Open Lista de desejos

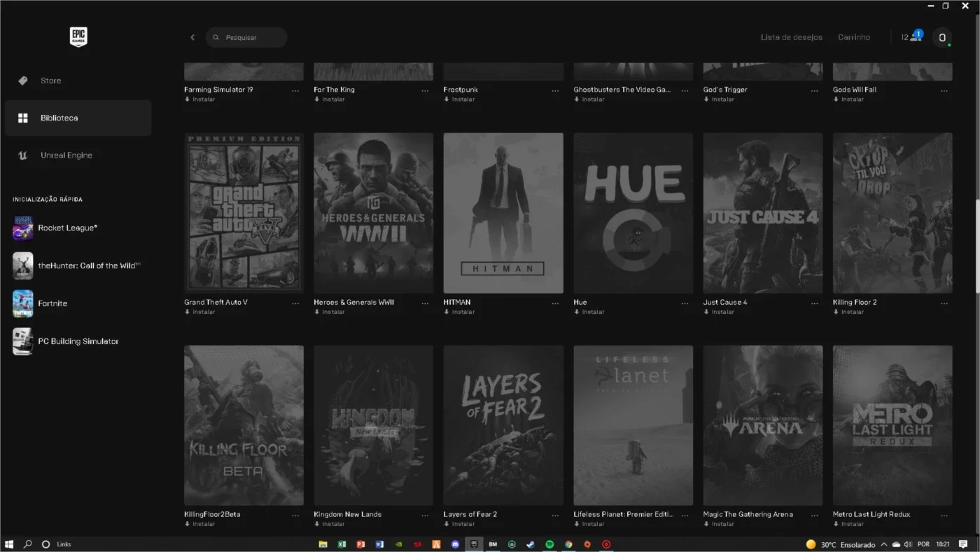tap(791, 37)
